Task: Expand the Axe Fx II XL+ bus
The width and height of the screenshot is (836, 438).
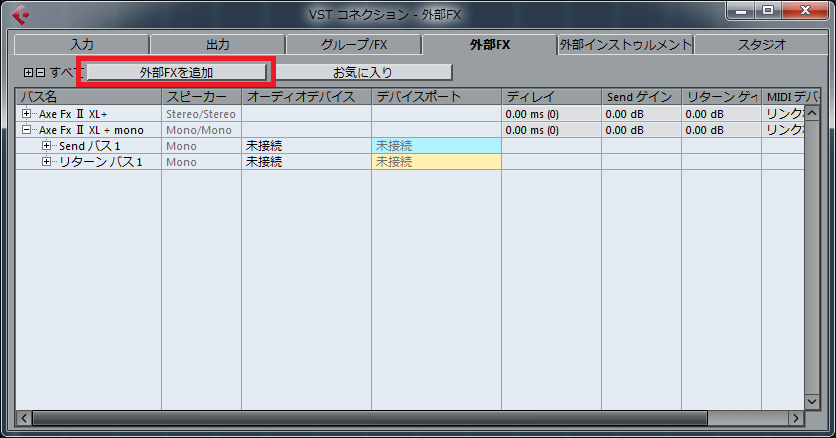Action: coord(26,113)
